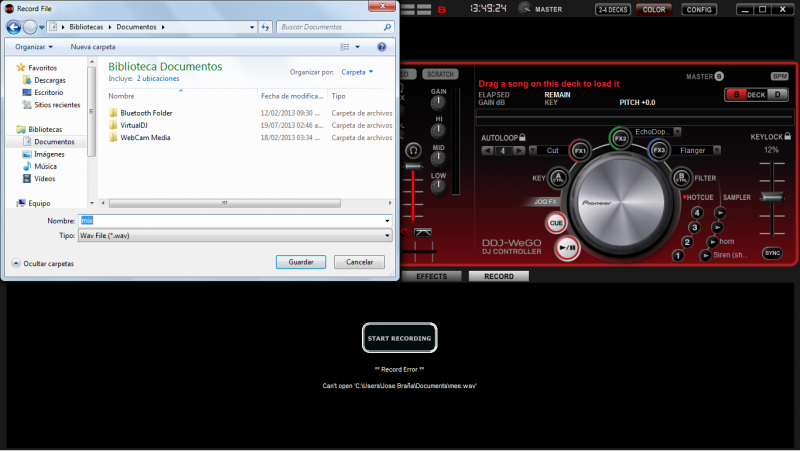The image size is (800, 452).
Task: Toggle the BPM display button
Action: (779, 77)
